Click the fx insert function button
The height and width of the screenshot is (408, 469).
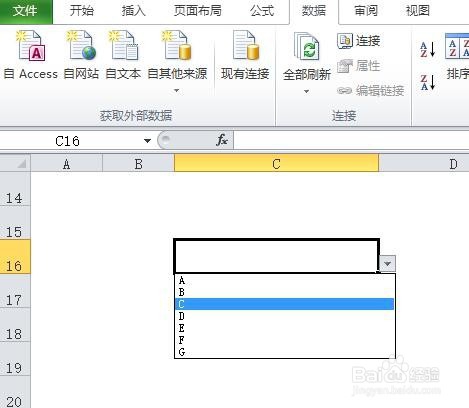point(222,140)
